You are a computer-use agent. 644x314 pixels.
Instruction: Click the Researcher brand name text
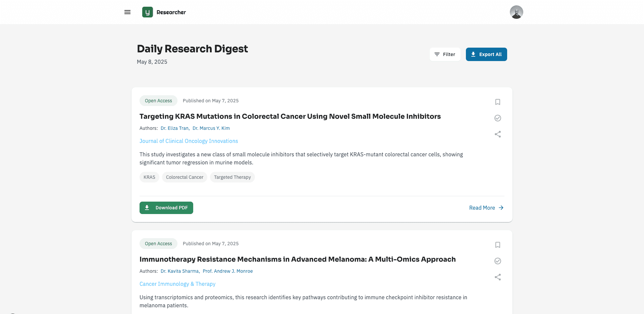click(x=171, y=12)
